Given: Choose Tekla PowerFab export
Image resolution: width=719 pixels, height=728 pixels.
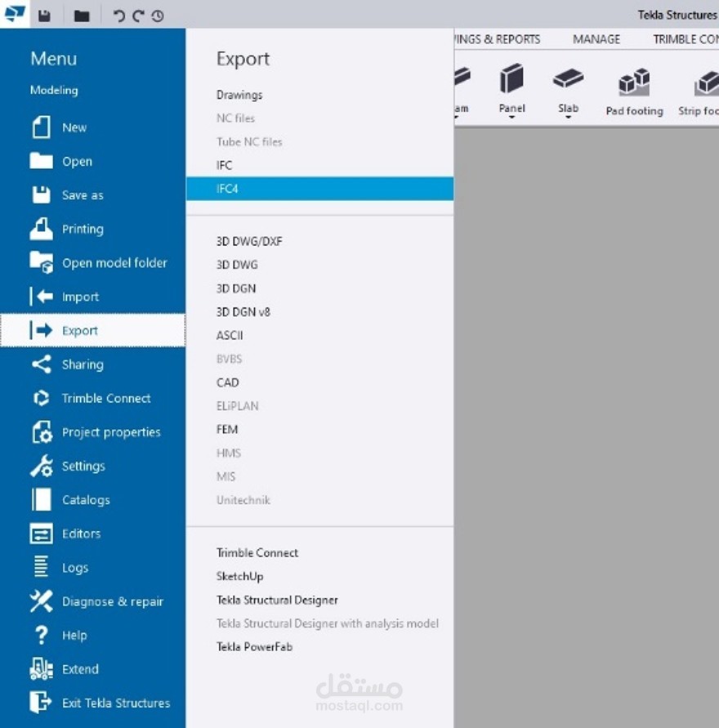Looking at the screenshot, I should tap(254, 647).
